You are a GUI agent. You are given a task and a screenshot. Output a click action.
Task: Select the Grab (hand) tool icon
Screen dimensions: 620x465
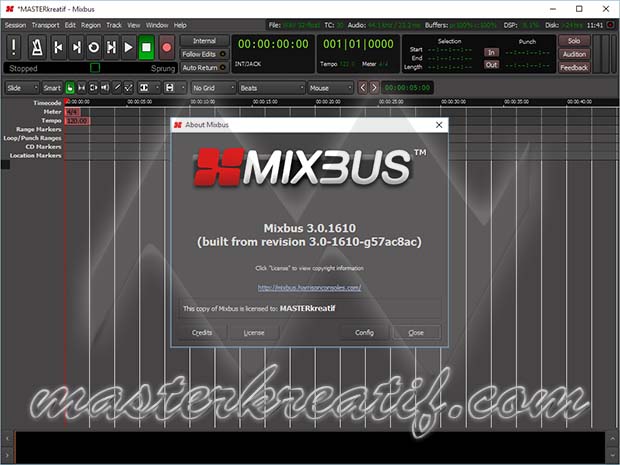[x=70, y=88]
